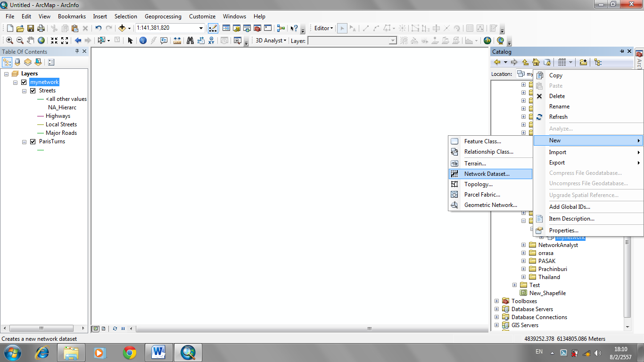Open the Select Features tool
The image size is (644, 362).
click(102, 41)
